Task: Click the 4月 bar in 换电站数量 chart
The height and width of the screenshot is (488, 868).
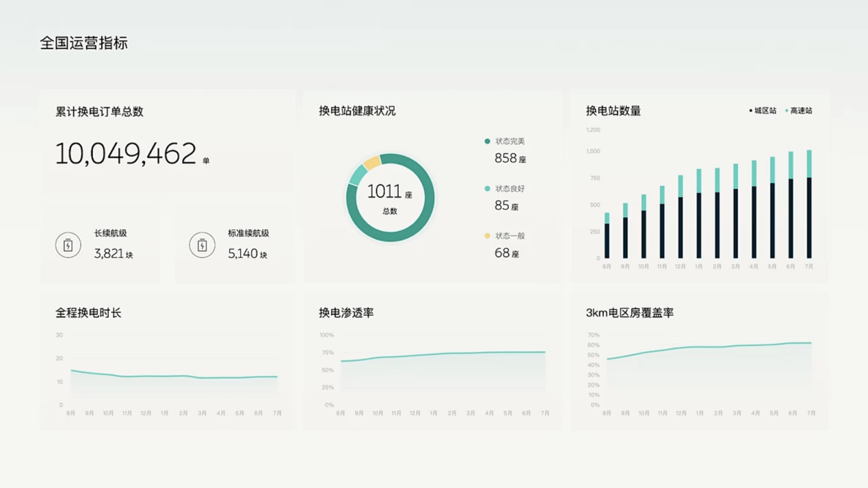Action: pyautogui.click(x=754, y=210)
